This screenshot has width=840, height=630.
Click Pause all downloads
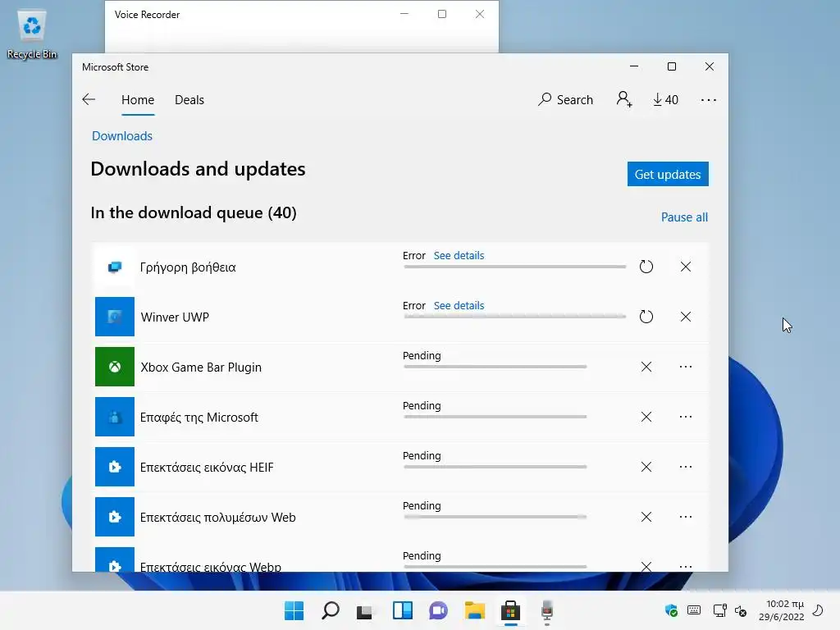point(684,217)
